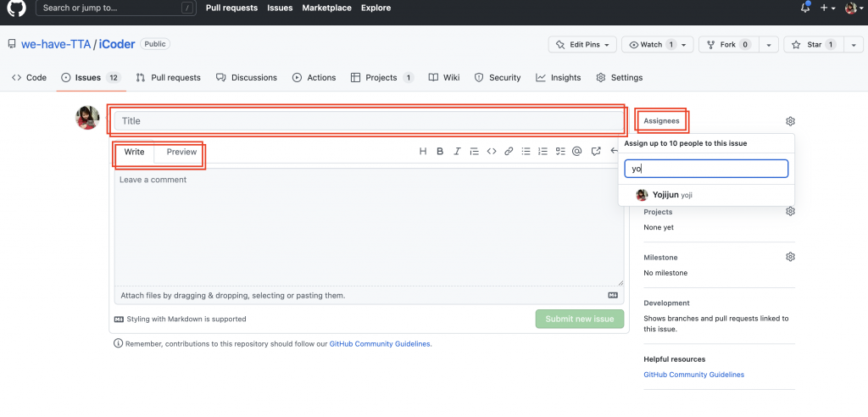The image size is (868, 417).
Task: Click Assign up to 10 people header text
Action: tap(686, 143)
